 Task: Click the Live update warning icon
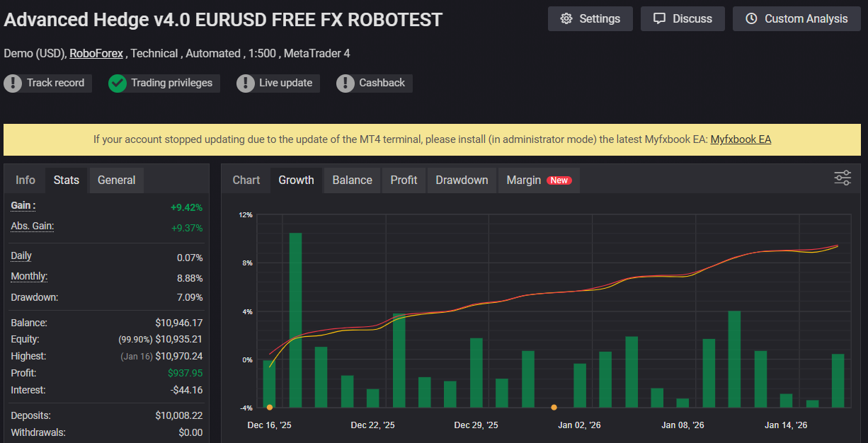[x=246, y=84]
